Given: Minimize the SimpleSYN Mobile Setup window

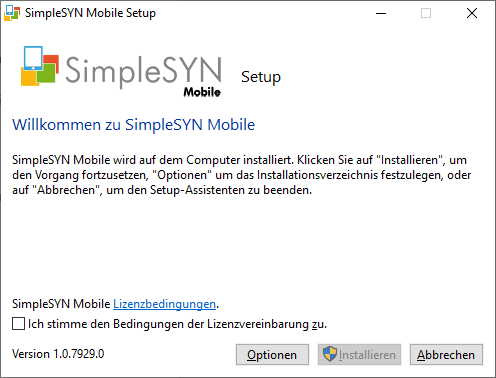Looking at the screenshot, I should pos(381,13).
